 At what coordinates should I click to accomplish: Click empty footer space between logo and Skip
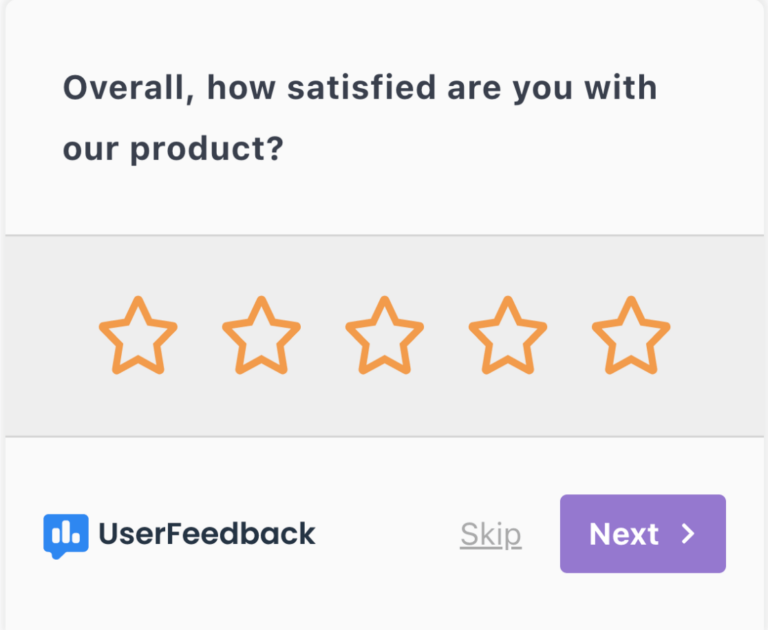click(387, 534)
